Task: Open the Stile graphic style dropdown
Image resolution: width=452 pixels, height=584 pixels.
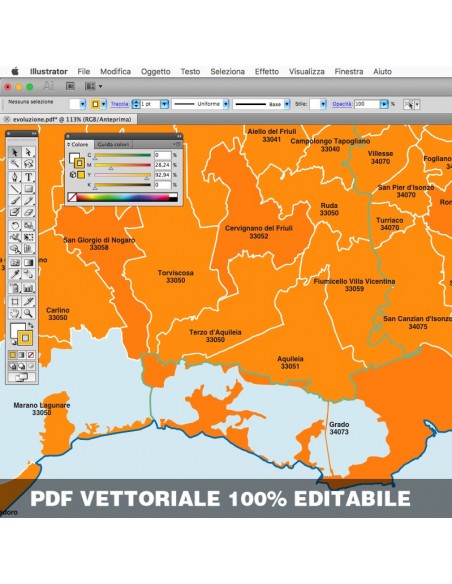Action: point(323,104)
